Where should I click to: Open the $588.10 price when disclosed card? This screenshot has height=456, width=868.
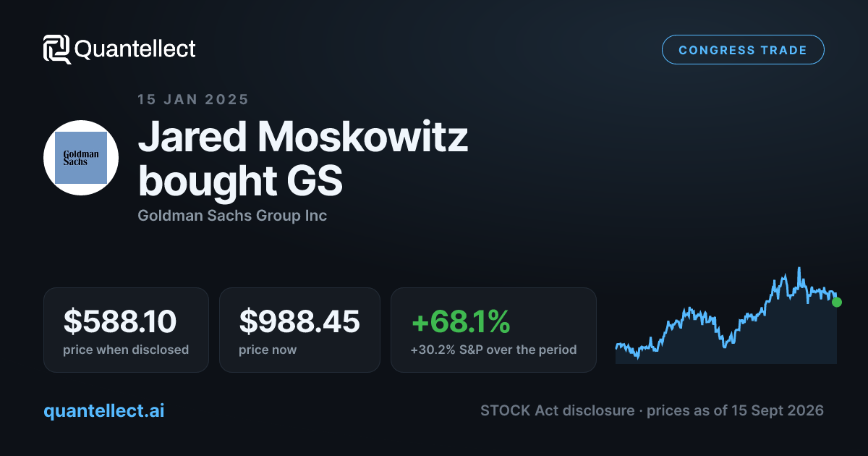126,330
